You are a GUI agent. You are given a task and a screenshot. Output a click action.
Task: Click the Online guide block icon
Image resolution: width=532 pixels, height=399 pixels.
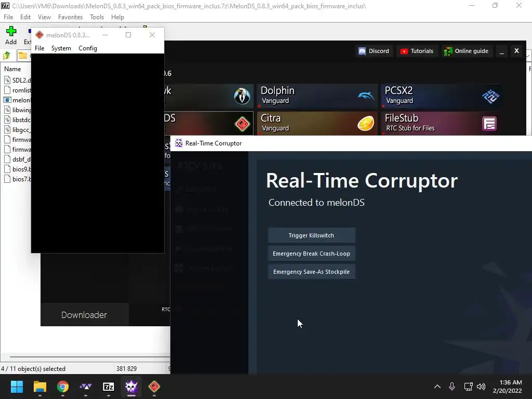pyautogui.click(x=448, y=51)
